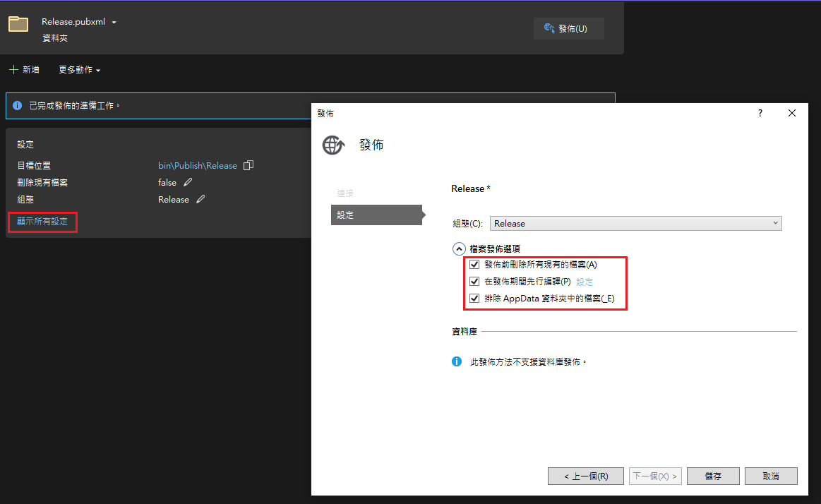The height and width of the screenshot is (504, 821).
Task: Click the 發佈(U) globe icon
Action: 549,28
